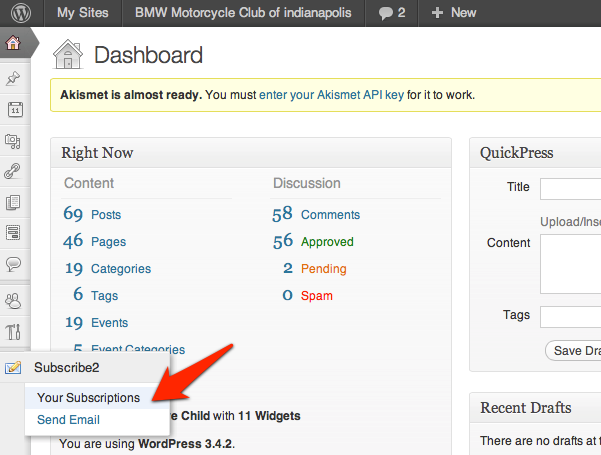601x455 pixels.
Task: Open Comments via speech bubble sidebar icon
Action: pyautogui.click(x=13, y=264)
